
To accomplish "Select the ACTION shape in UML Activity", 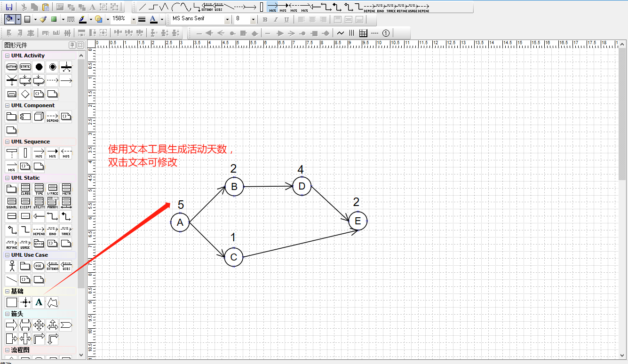I will [11, 66].
